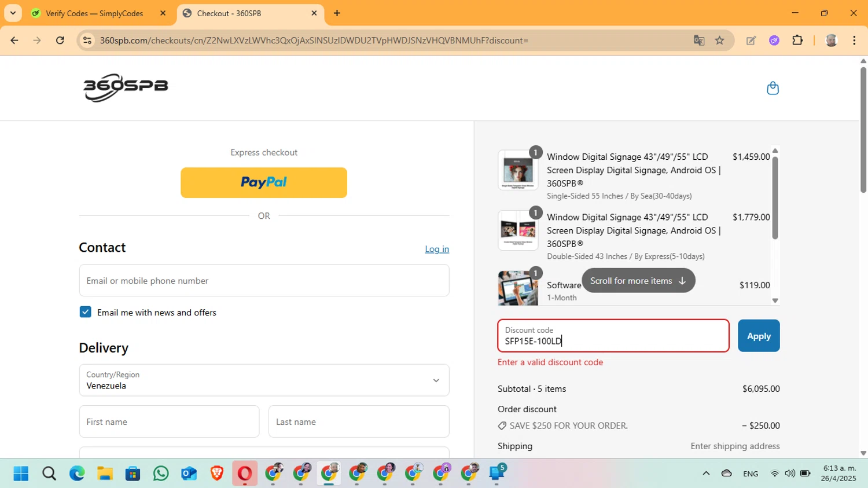Screen dimensions: 868x488
Task: Open Opera browser from taskbar
Action: (x=245, y=474)
